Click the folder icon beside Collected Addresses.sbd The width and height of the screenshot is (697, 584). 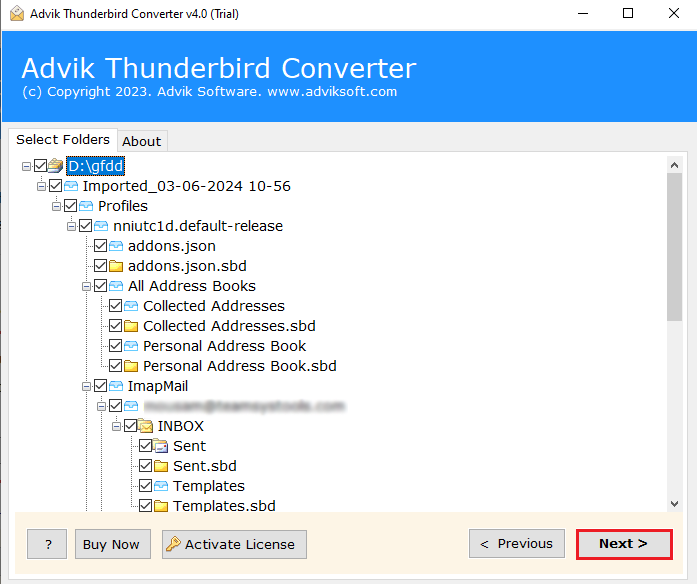coord(131,326)
